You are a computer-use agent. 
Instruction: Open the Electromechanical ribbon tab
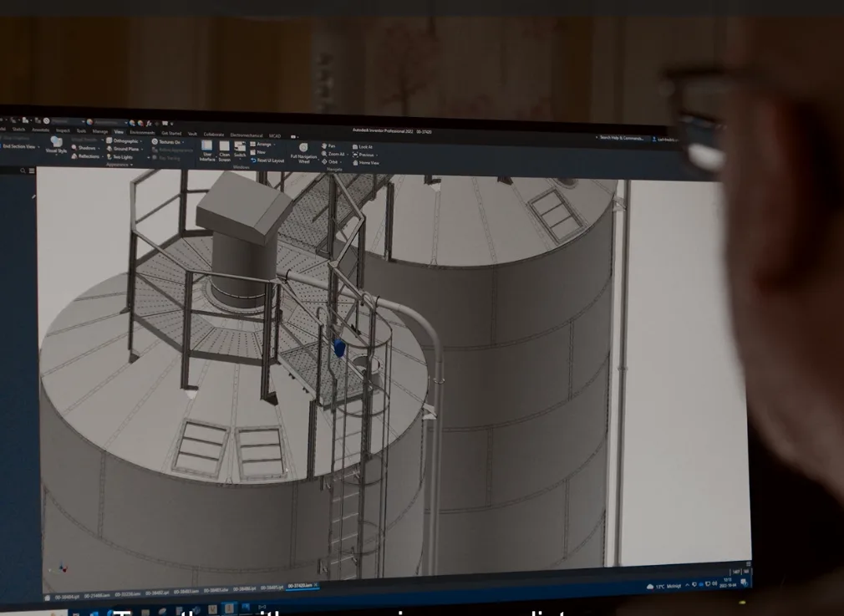(x=247, y=135)
